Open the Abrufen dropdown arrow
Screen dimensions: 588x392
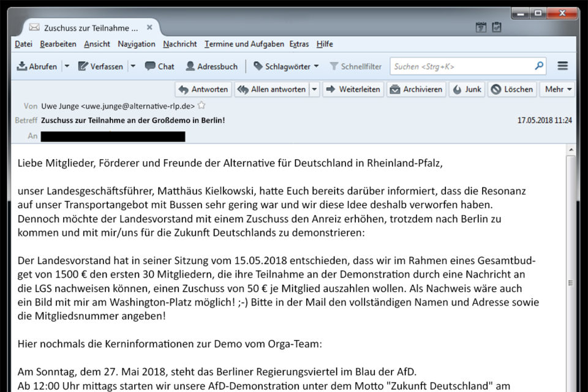click(x=67, y=66)
